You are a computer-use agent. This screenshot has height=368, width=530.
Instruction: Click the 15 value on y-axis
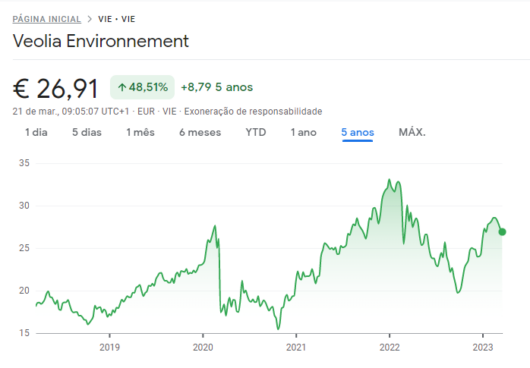point(24,333)
